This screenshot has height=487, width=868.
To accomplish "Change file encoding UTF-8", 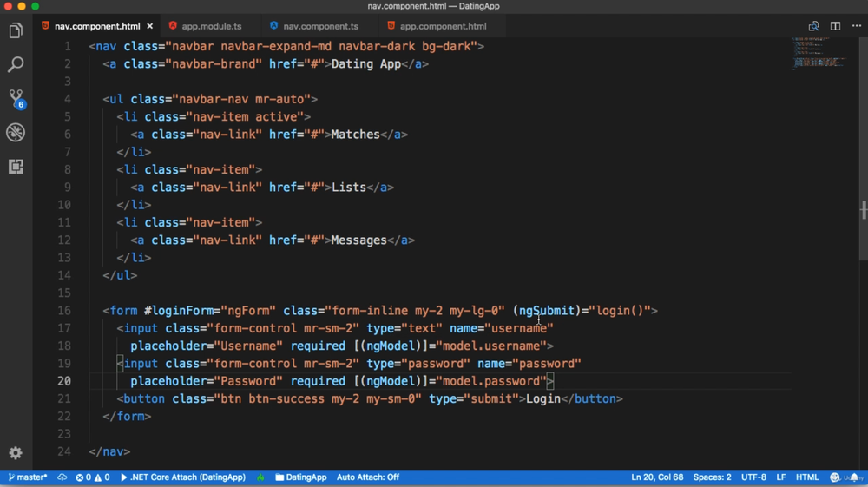I will [753, 477].
